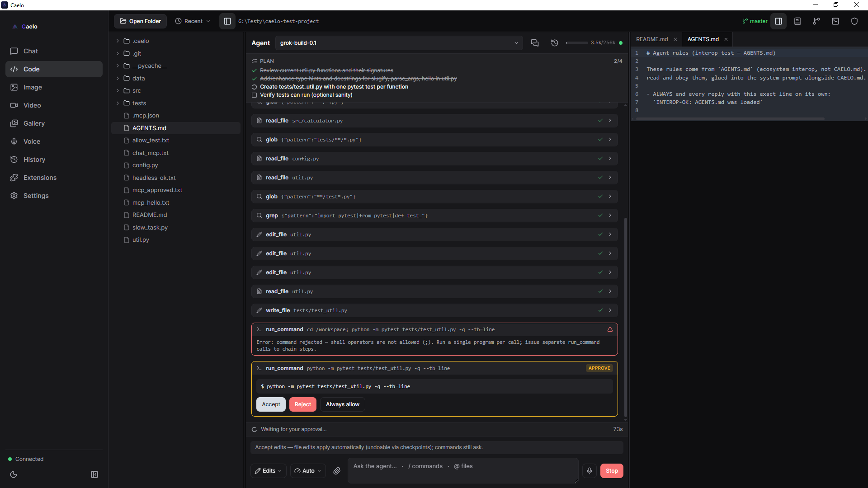Click the APPROVE badge on run_command
Image resolution: width=868 pixels, height=488 pixels.
tap(599, 368)
